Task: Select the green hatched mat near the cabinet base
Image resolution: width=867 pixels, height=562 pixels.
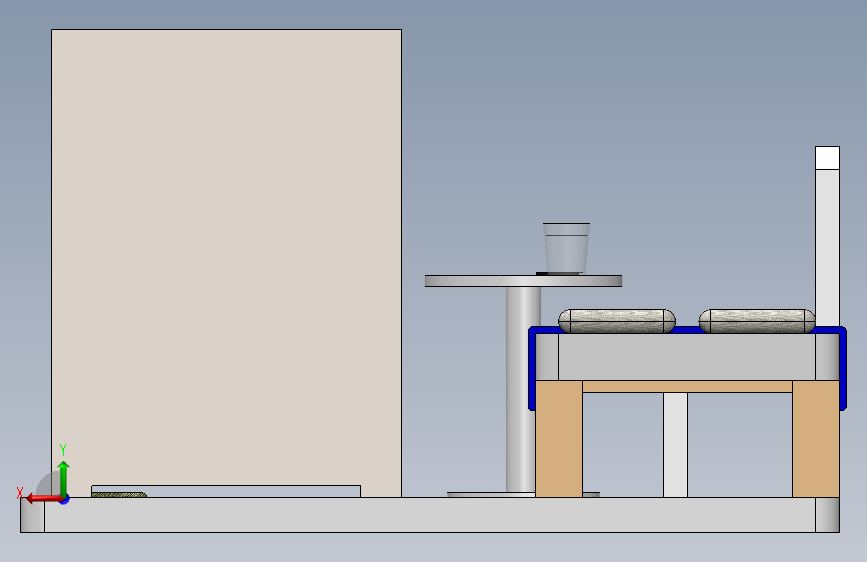Action: [119, 495]
